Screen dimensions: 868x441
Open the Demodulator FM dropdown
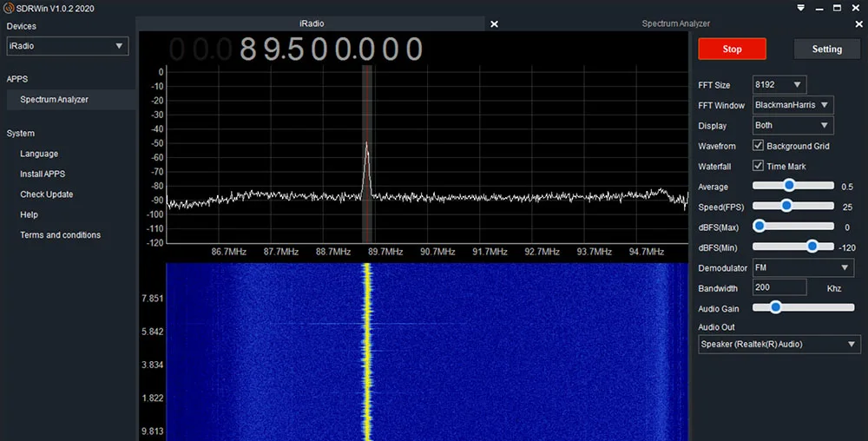(x=803, y=267)
